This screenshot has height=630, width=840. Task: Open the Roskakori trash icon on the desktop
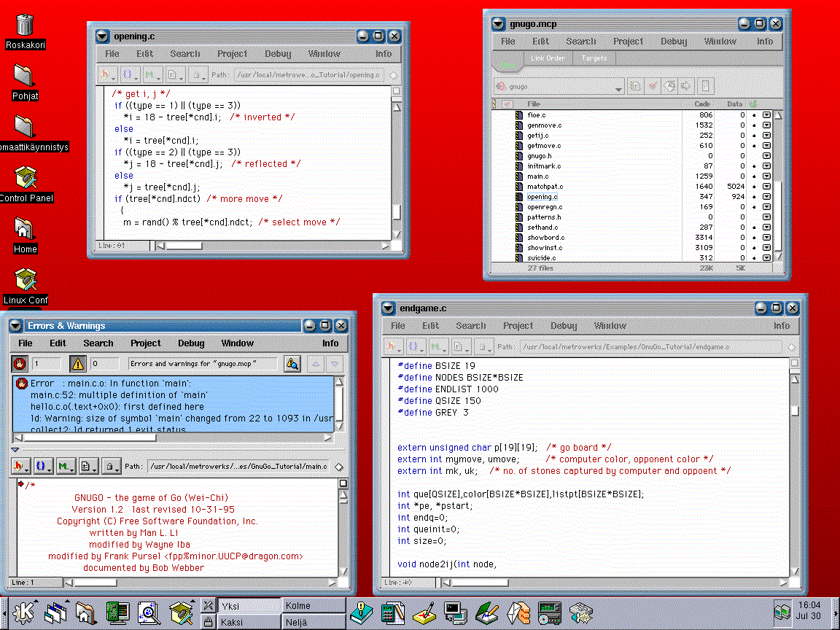point(25,26)
